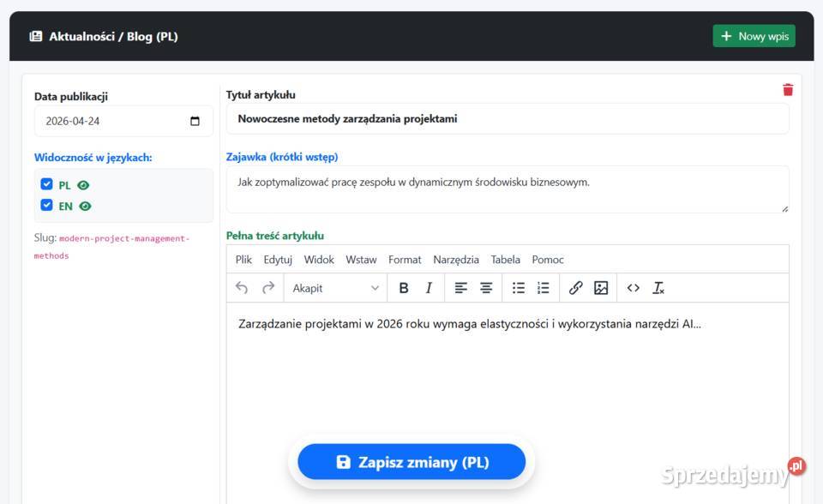Toggle the eye icon next to PL
Screen dimensions: 823x504
(x=83, y=183)
